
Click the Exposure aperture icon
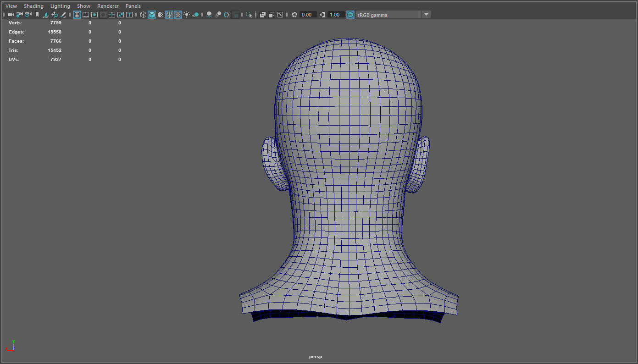[x=294, y=15]
